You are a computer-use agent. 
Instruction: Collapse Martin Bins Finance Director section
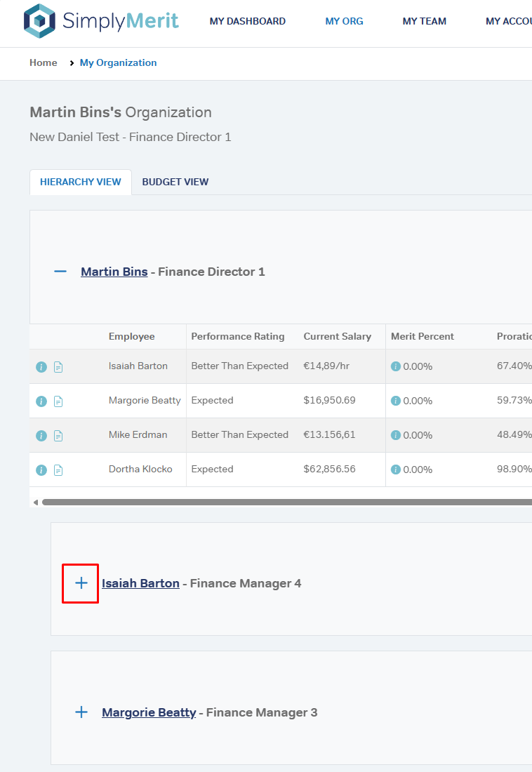[x=60, y=272]
